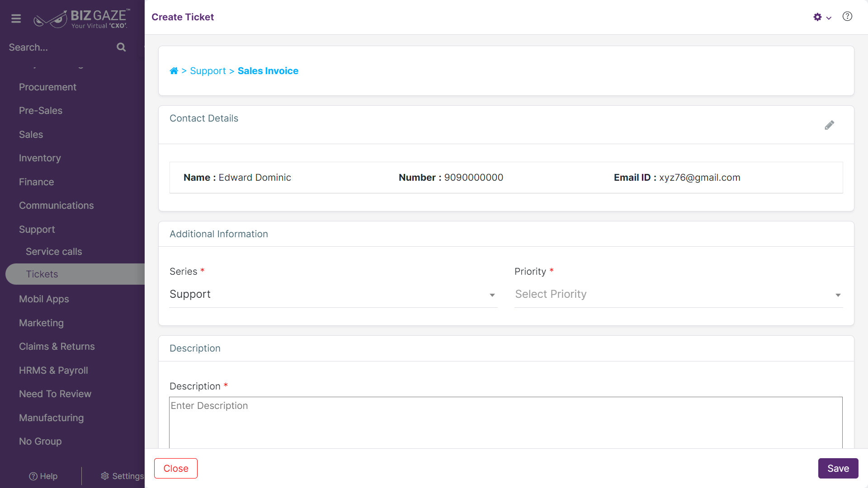The width and height of the screenshot is (868, 488).
Task: Click the search magnifier icon
Action: [121, 47]
